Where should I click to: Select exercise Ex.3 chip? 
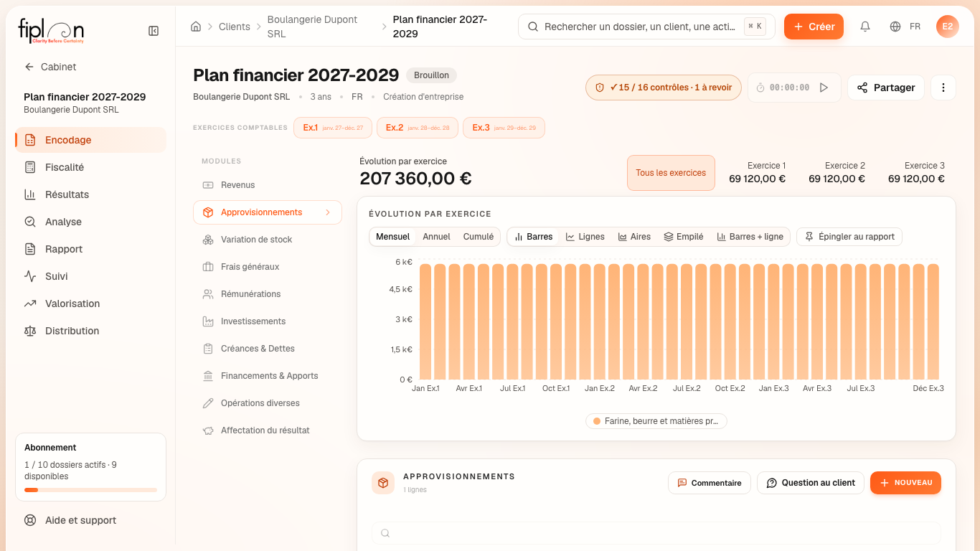[504, 128]
